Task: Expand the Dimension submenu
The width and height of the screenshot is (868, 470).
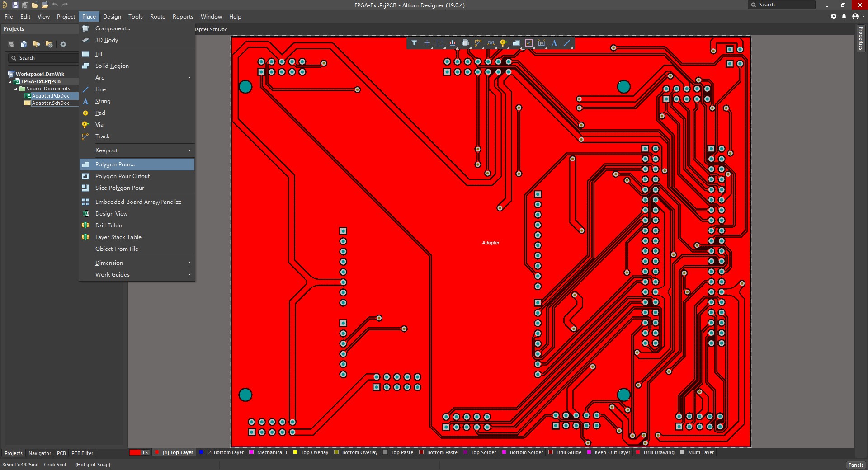Action: pos(137,263)
